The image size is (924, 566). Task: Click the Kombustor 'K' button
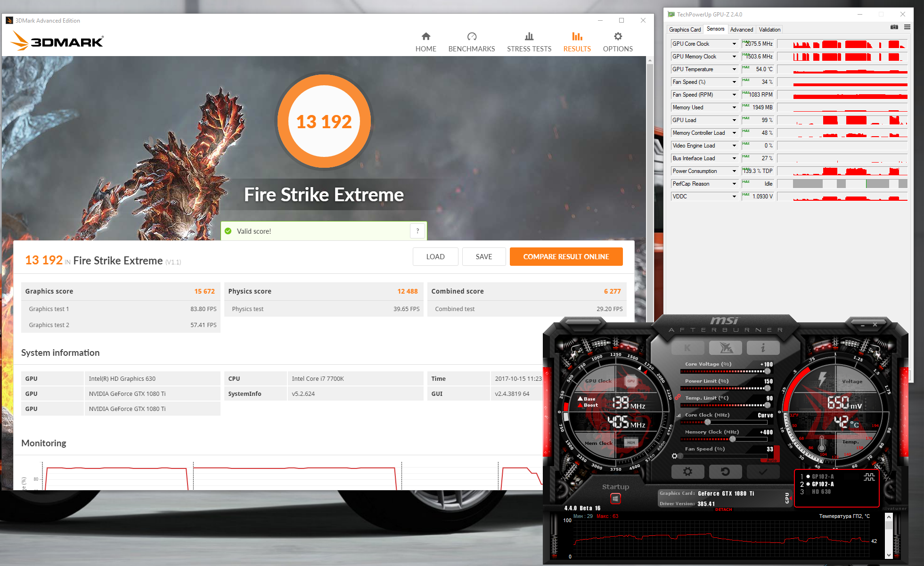point(687,348)
